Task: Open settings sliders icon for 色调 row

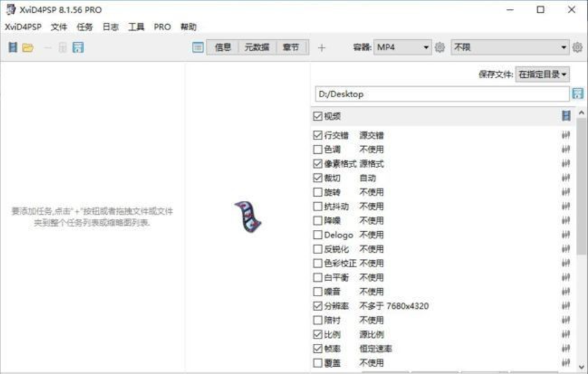Action: 566,149
